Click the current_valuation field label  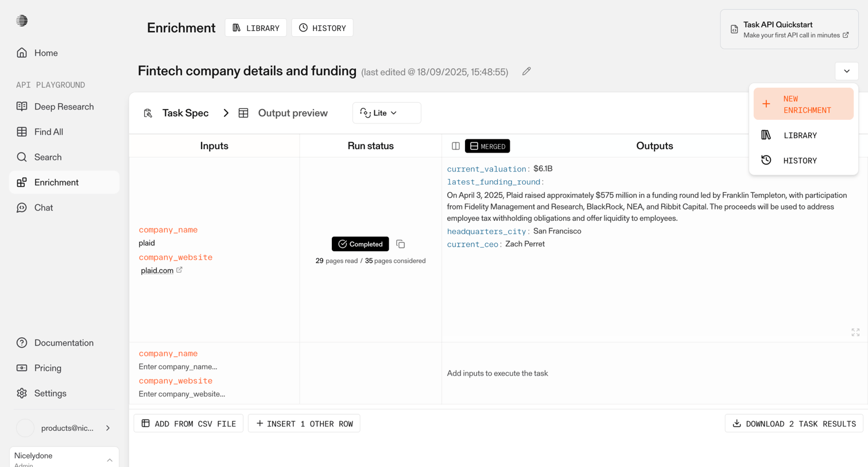click(x=487, y=169)
